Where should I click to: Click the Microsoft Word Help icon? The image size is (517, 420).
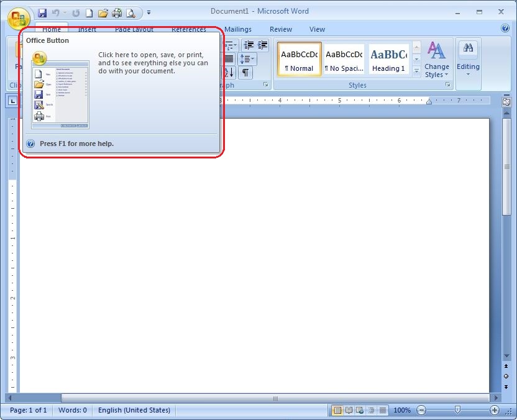click(505, 29)
